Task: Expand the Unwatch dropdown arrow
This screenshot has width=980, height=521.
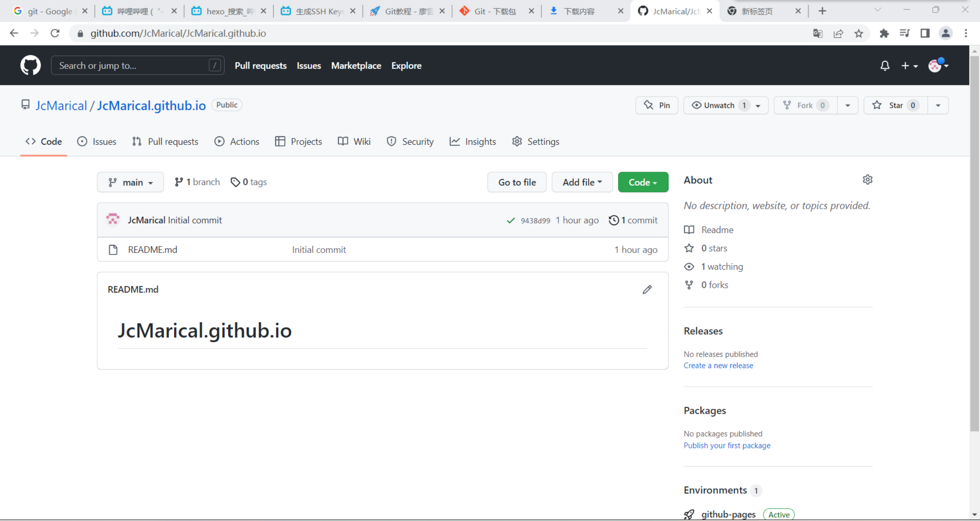Action: [758, 106]
